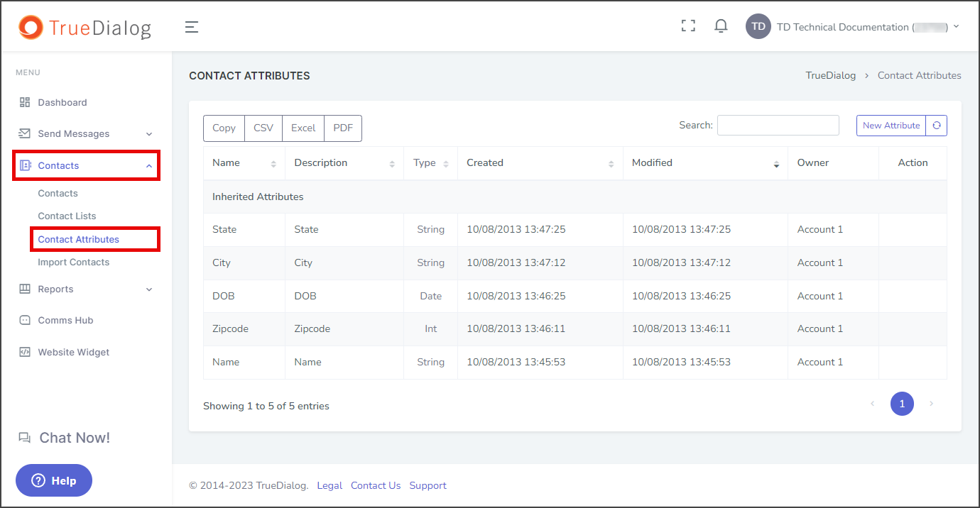
Task: Click the Copy export button
Action: tap(224, 128)
